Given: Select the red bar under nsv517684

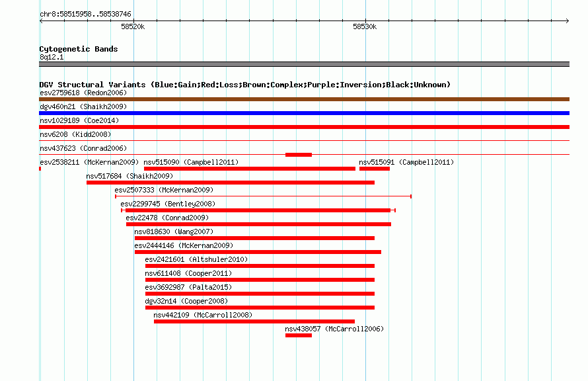Looking at the screenshot, I should [231, 183].
